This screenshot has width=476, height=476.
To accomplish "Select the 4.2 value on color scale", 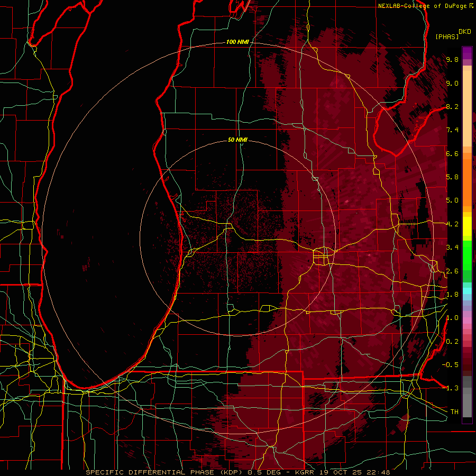I will click(x=452, y=224).
